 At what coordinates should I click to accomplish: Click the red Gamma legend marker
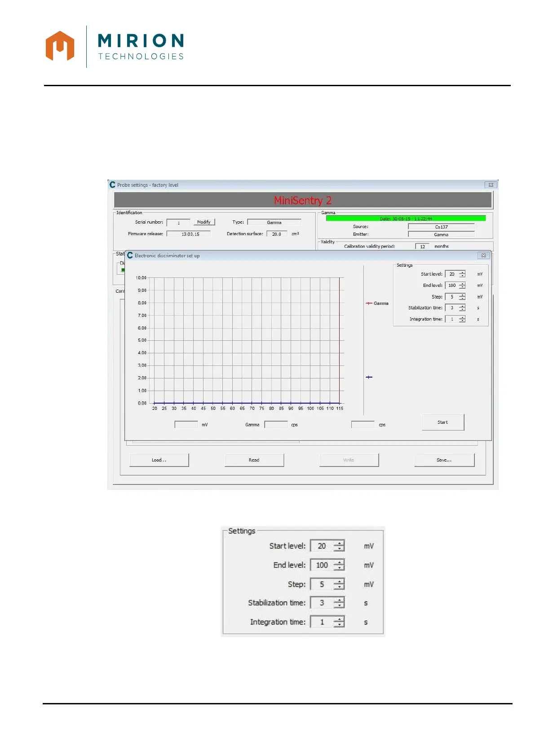point(369,303)
